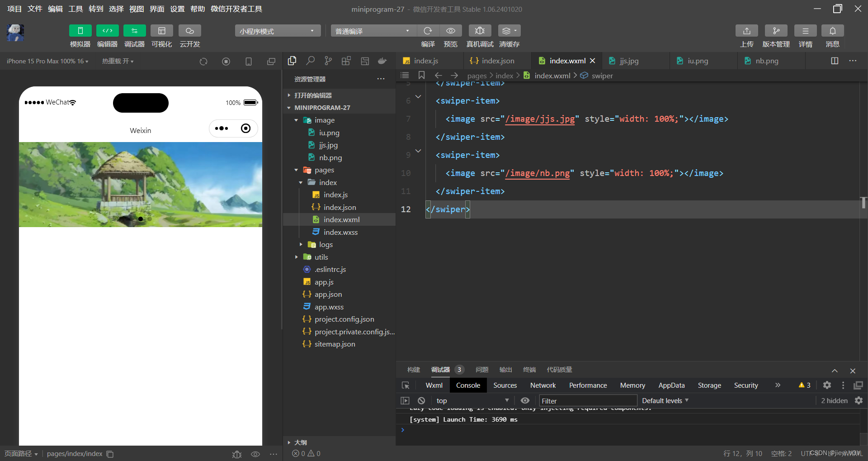Open the 工具 menu

click(x=75, y=9)
